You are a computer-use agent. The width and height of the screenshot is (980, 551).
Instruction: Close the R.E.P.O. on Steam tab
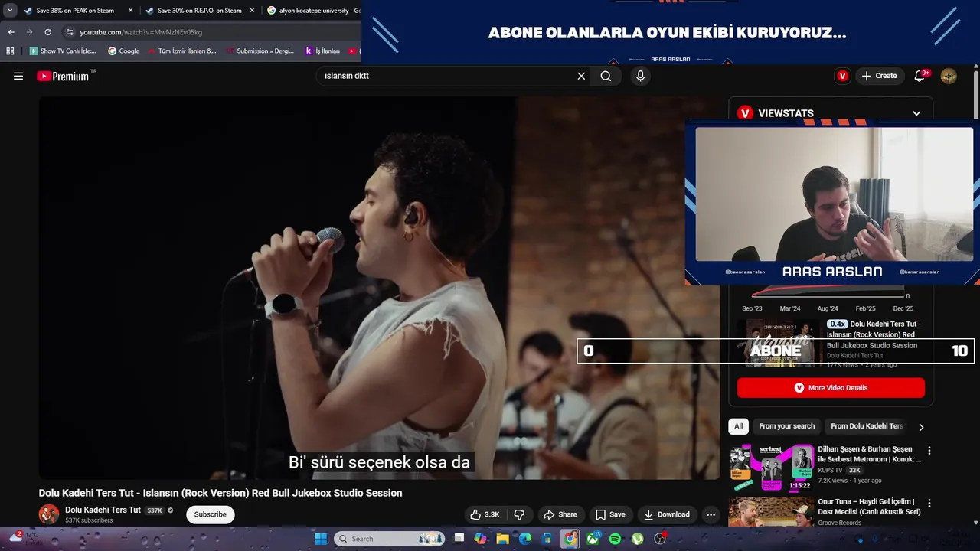pyautogui.click(x=252, y=11)
